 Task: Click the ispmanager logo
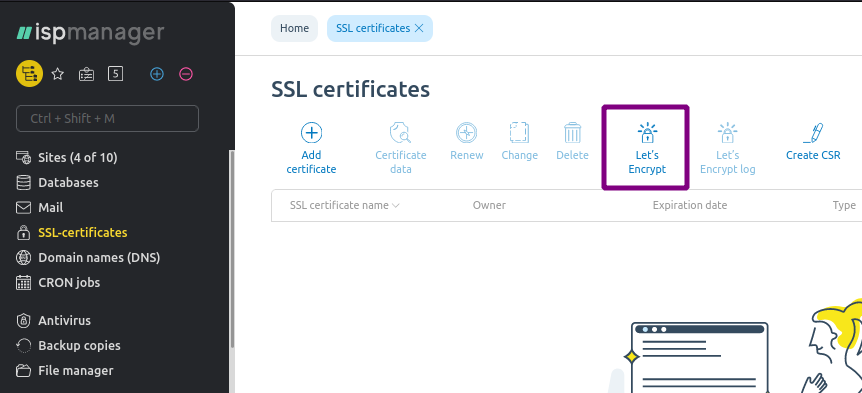pyautogui.click(x=90, y=33)
